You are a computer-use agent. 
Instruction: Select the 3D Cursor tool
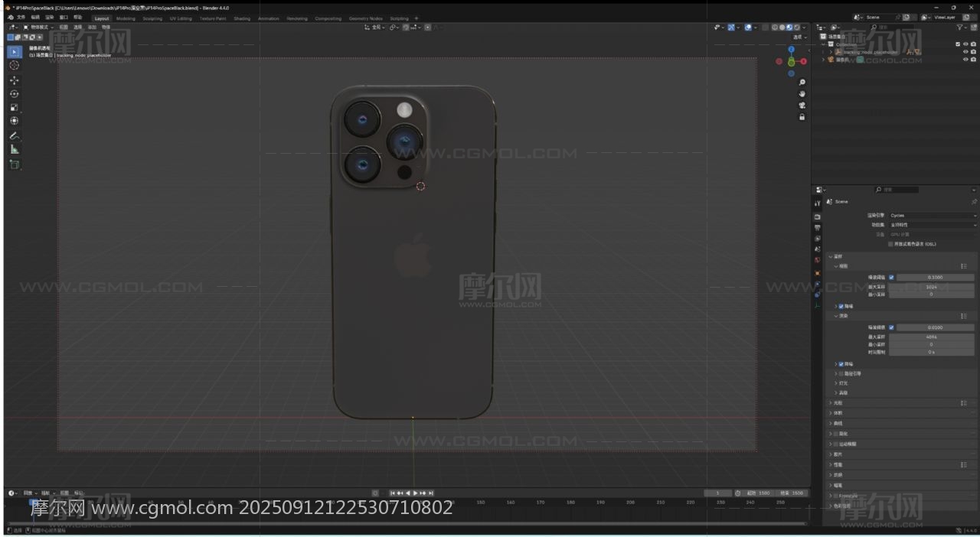[x=14, y=66]
